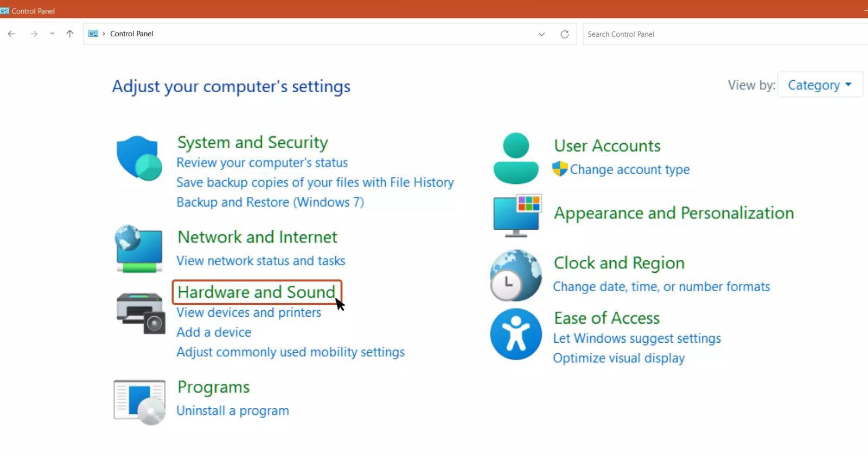
Task: Open Change date, time, or number formats
Action: pos(661,286)
